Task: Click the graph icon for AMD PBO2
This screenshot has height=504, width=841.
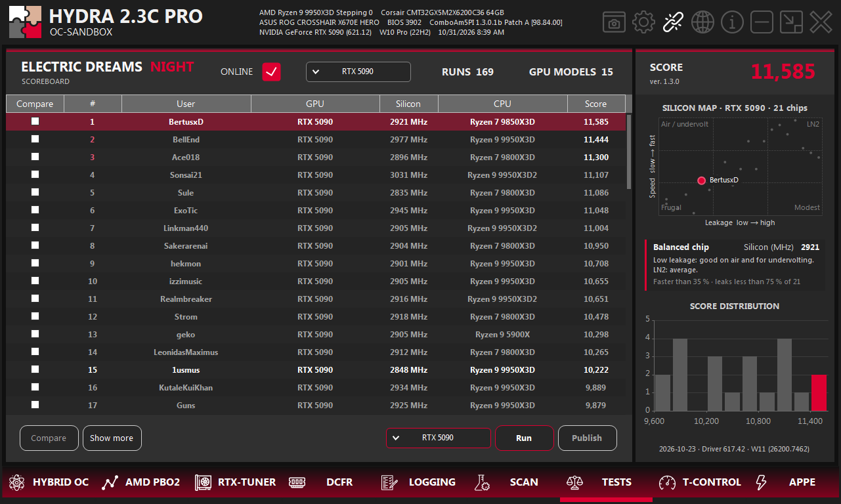Action: (110, 482)
